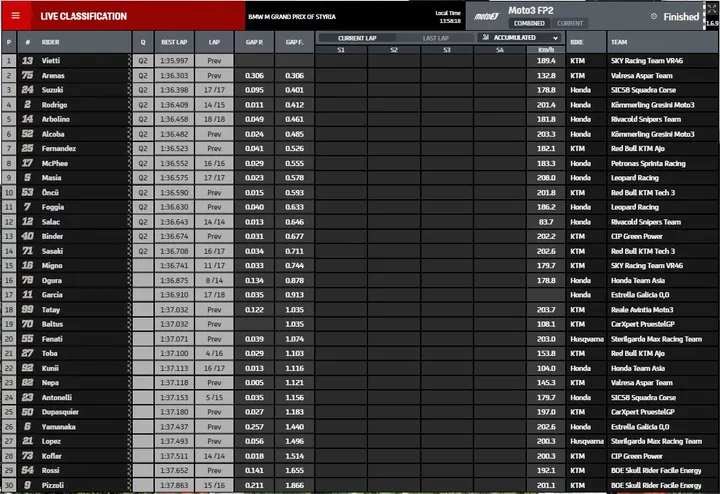Screen dimensions: 720x494
Task: Click the LAP column header
Action: [x=214, y=42]
